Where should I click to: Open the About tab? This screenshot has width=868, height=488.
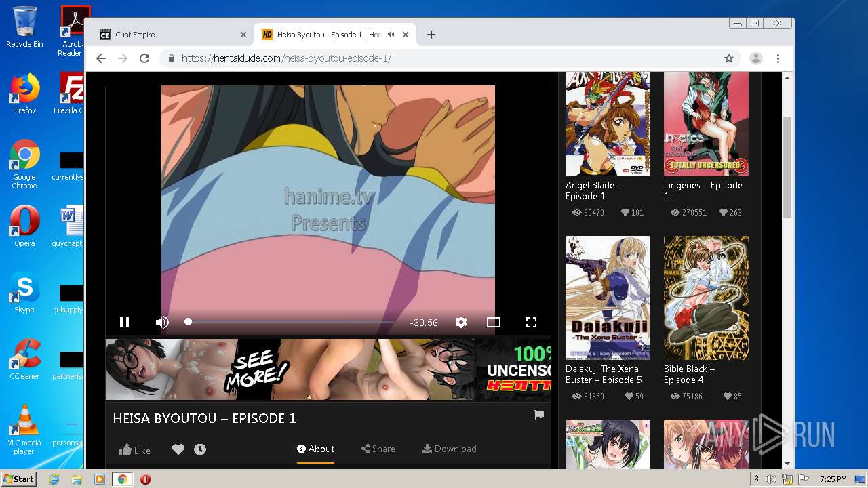[315, 449]
